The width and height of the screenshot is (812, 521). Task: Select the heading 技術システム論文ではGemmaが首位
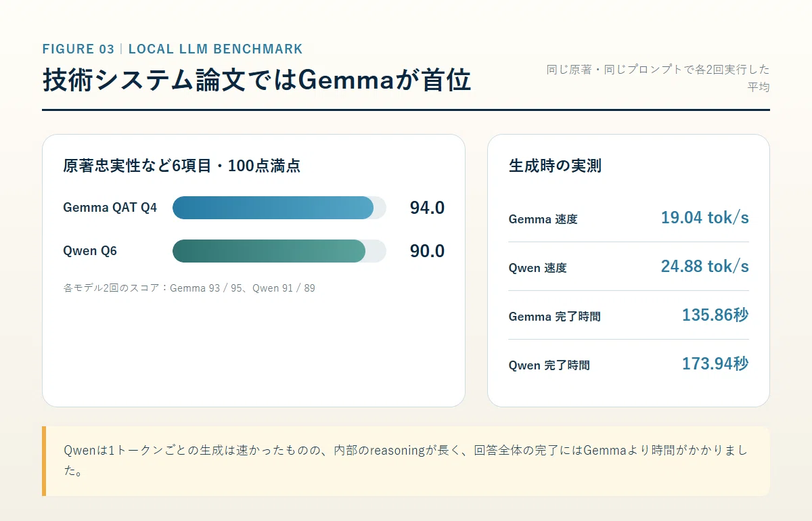point(256,80)
